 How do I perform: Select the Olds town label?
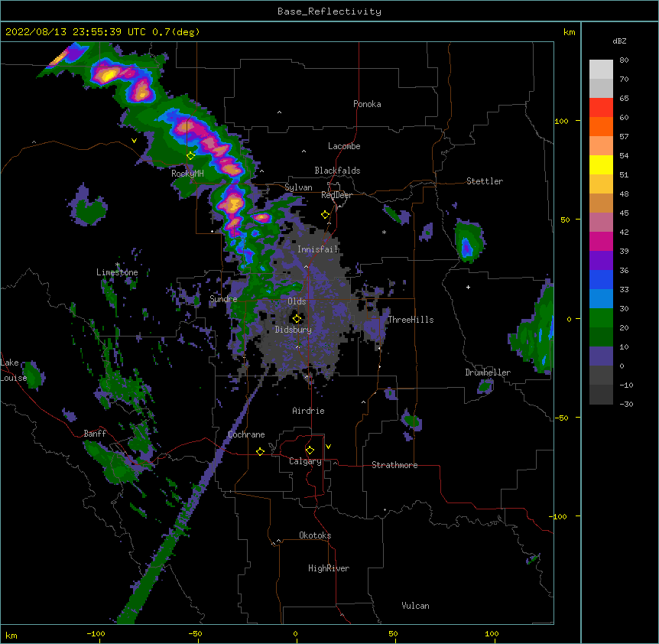[x=297, y=301]
